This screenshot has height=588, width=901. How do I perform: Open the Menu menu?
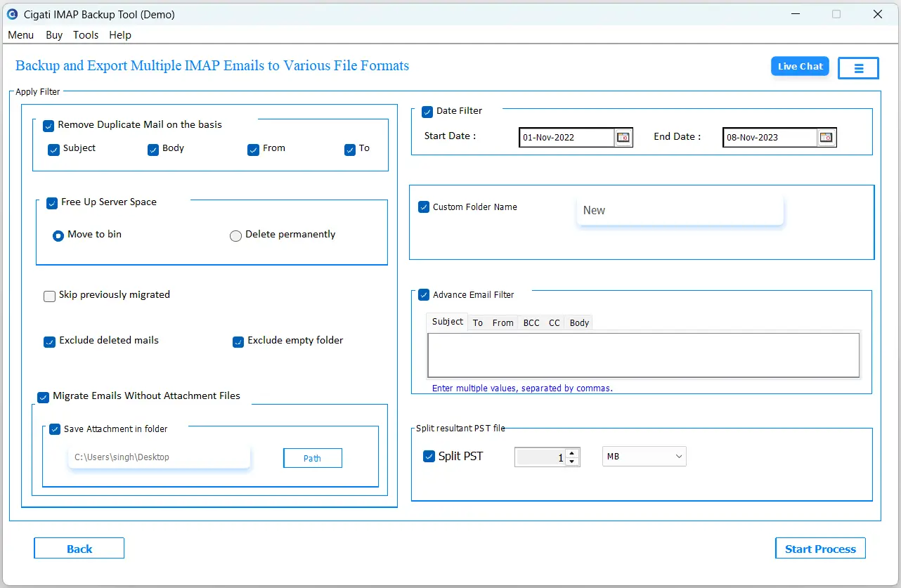click(x=21, y=35)
